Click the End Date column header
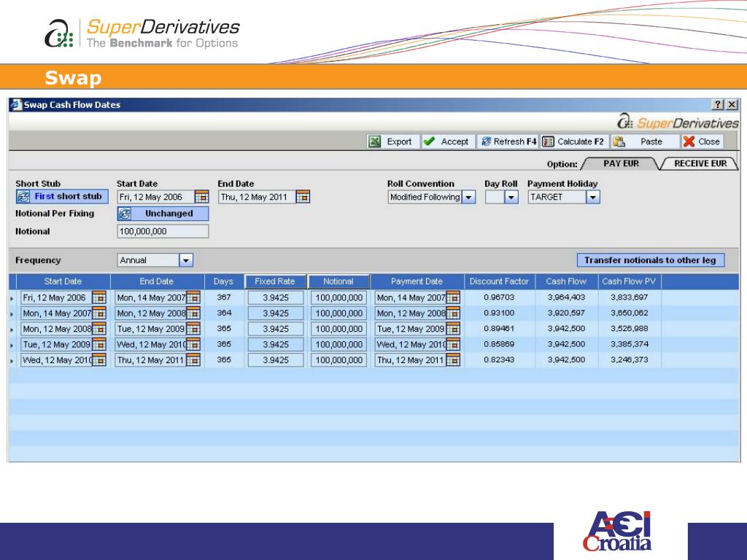 click(157, 281)
